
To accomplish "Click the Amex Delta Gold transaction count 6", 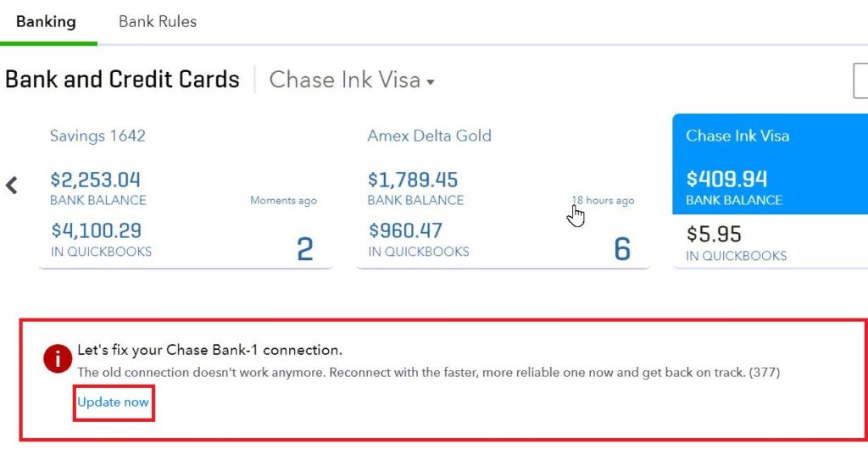I will point(622,249).
